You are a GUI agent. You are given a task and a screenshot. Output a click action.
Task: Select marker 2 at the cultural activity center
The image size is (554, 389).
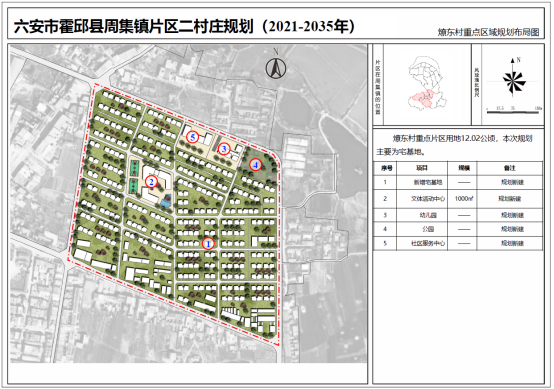(152, 182)
